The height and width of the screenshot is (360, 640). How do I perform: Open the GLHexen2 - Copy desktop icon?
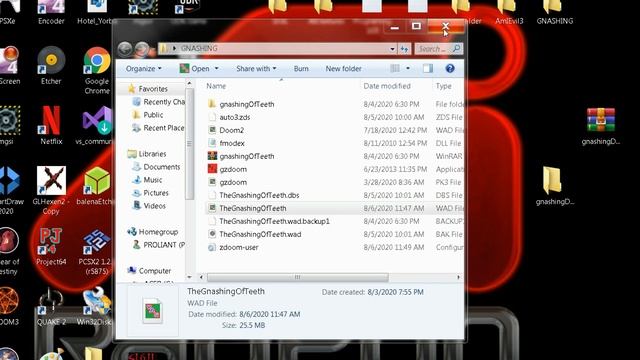(51, 190)
